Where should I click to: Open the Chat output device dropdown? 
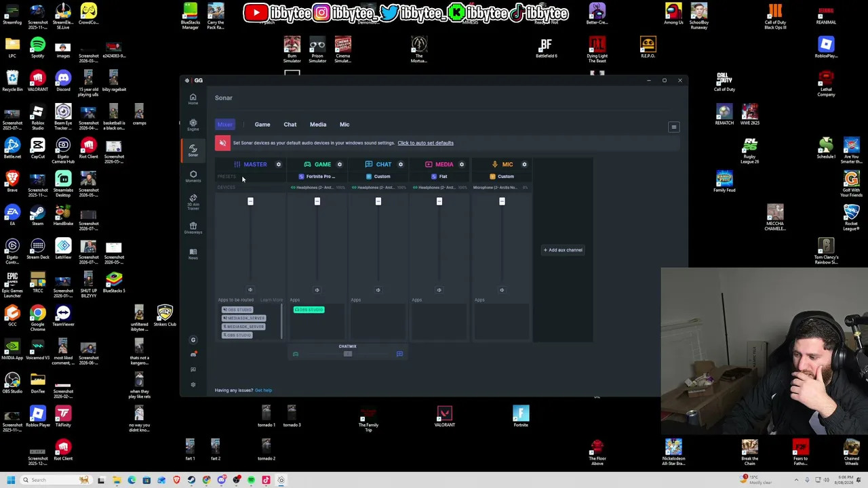[x=378, y=187]
